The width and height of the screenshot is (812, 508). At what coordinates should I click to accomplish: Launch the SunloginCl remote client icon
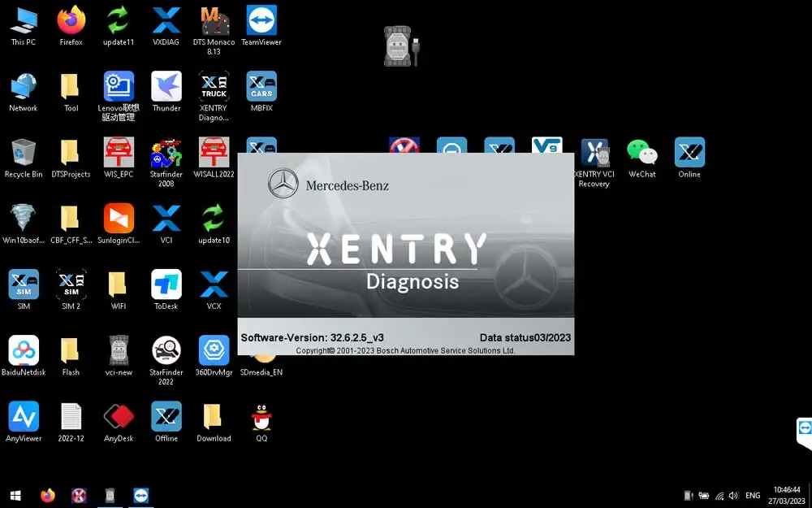pyautogui.click(x=119, y=224)
